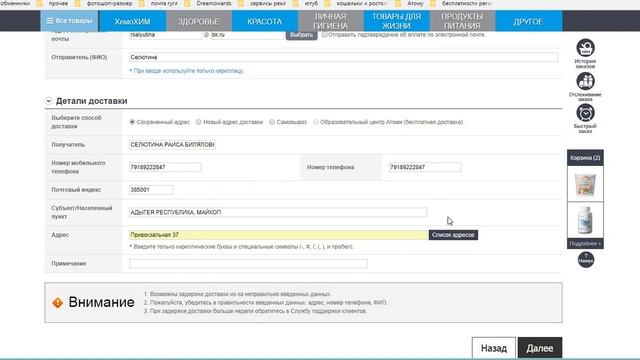This screenshot has width=640, height=360.
Task: Click the Выбрать email domain button
Action: (301, 35)
